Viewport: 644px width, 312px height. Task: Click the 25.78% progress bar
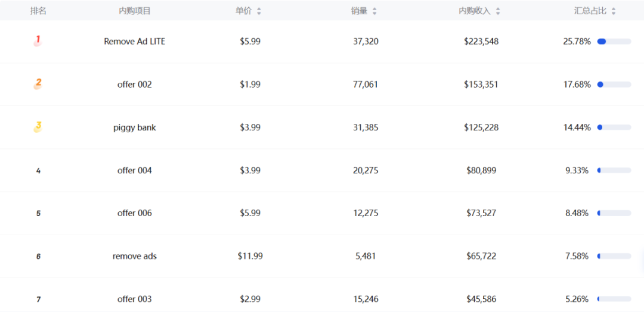click(x=614, y=42)
